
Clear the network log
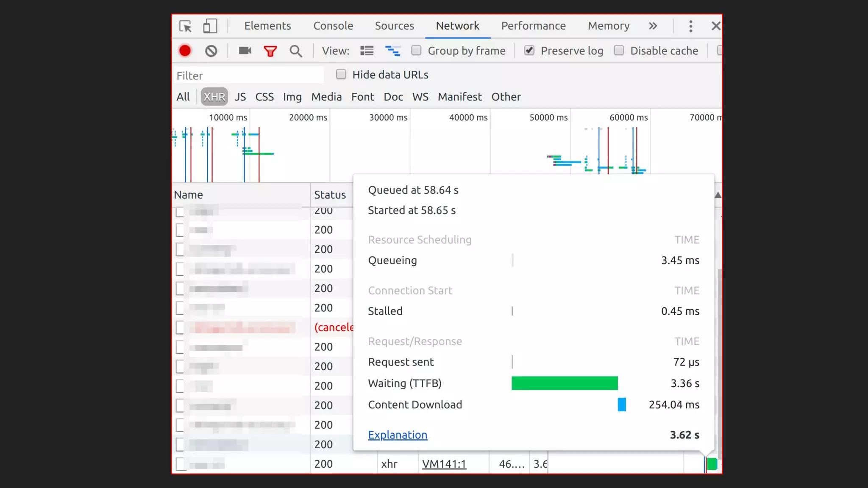(211, 51)
